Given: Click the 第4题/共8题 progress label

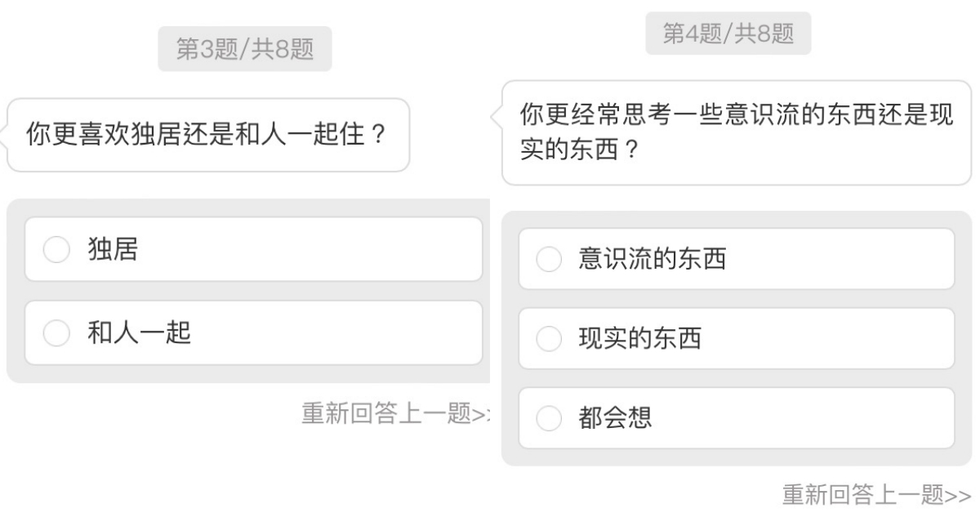Looking at the screenshot, I should pos(728,34).
